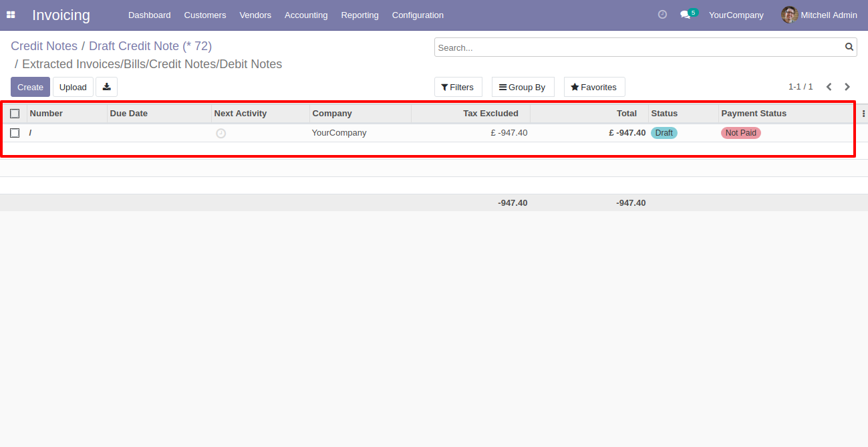The height and width of the screenshot is (447, 868).
Task: Open the Filters dropdown
Action: 458,87
